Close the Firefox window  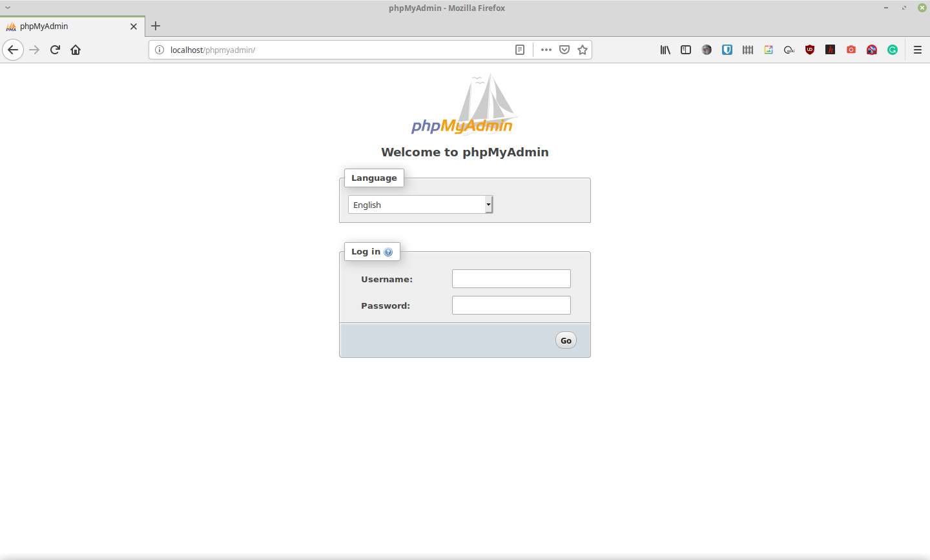coord(922,8)
